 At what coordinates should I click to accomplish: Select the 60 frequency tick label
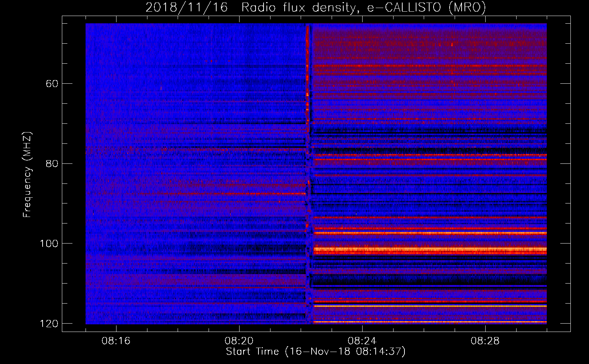[52, 84]
